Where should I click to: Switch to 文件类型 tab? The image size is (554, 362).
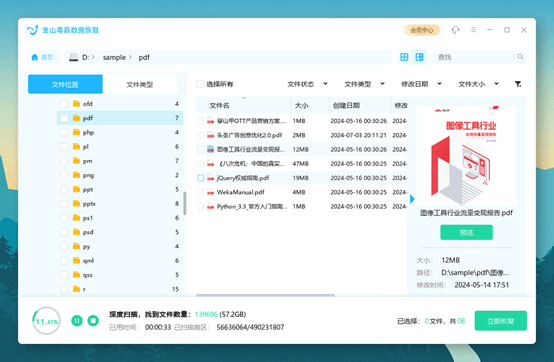point(140,84)
